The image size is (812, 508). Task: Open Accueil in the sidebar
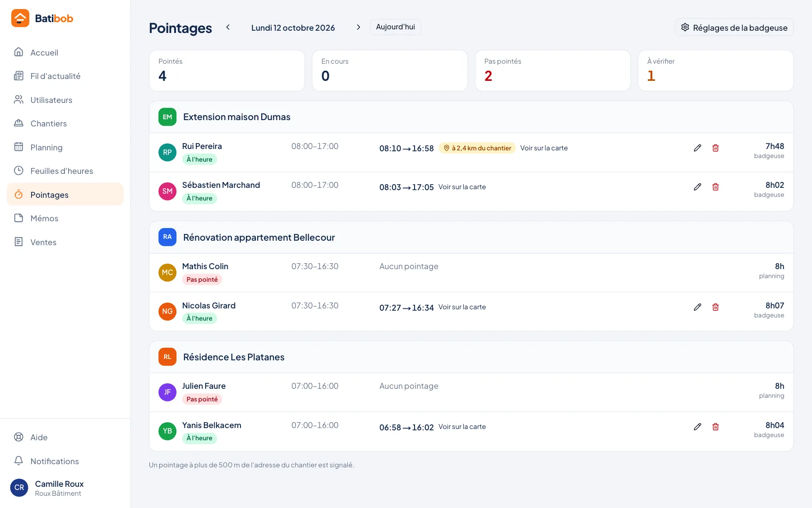click(x=65, y=52)
